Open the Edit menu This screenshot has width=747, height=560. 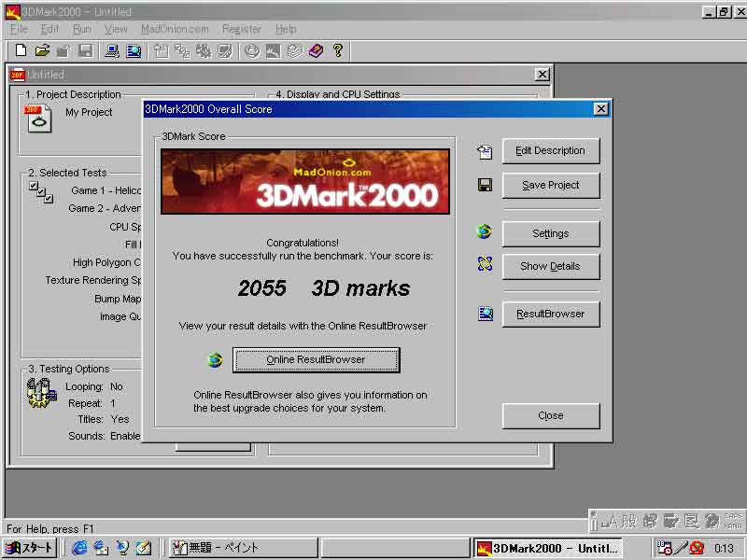[x=49, y=29]
